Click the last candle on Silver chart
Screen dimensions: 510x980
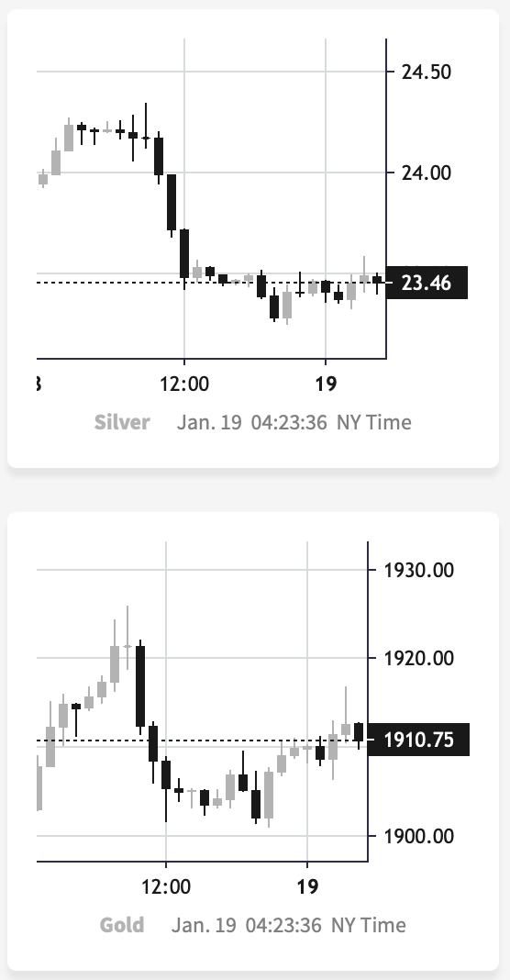[x=377, y=281]
